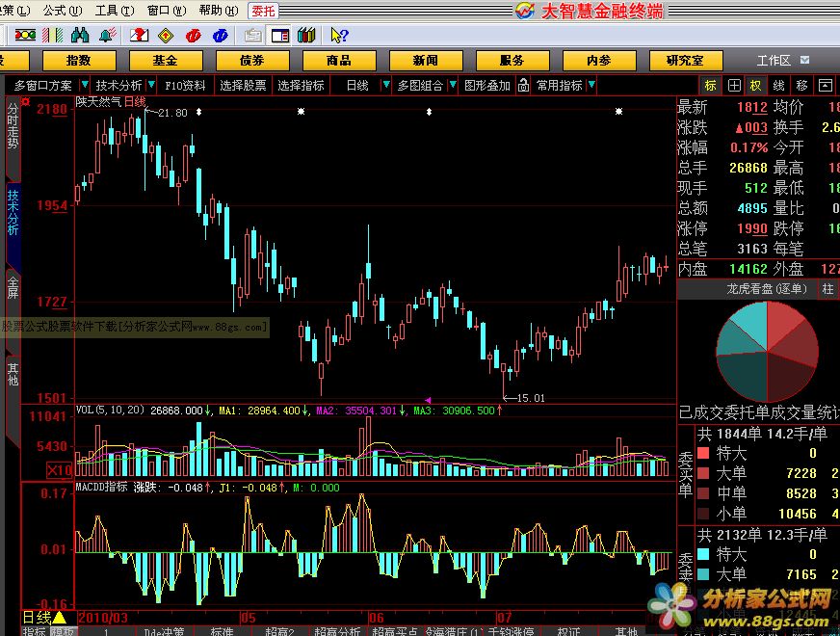
Task: Click the window layout panel icon
Action: (280, 36)
